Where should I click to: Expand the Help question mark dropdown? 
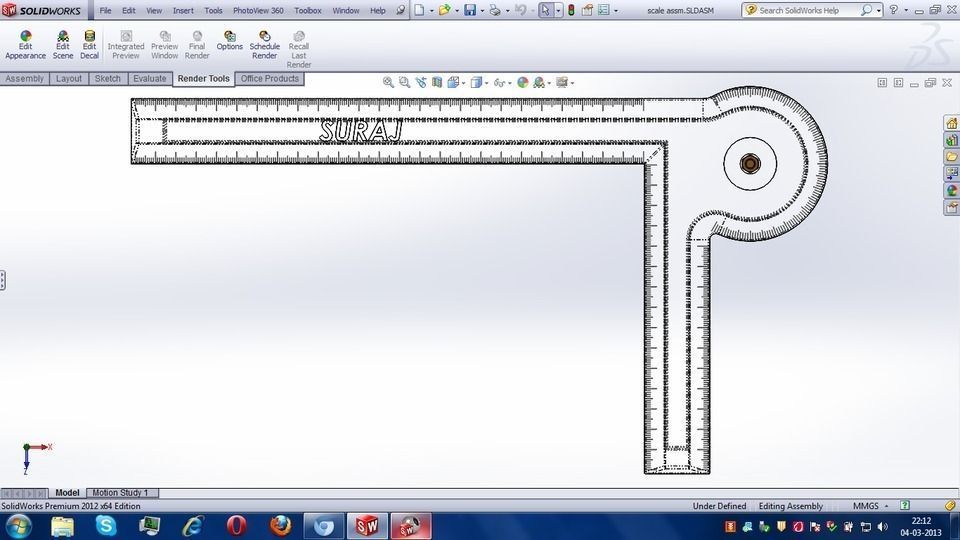(906, 10)
